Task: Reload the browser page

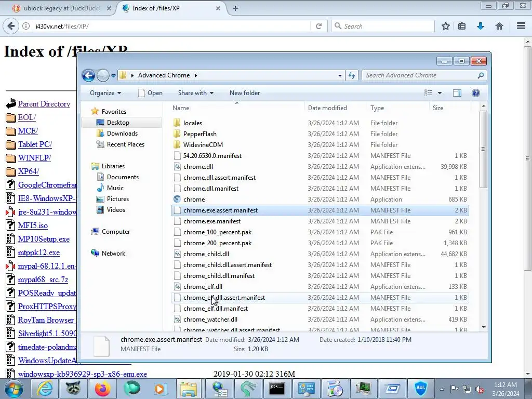Action: coord(318,26)
